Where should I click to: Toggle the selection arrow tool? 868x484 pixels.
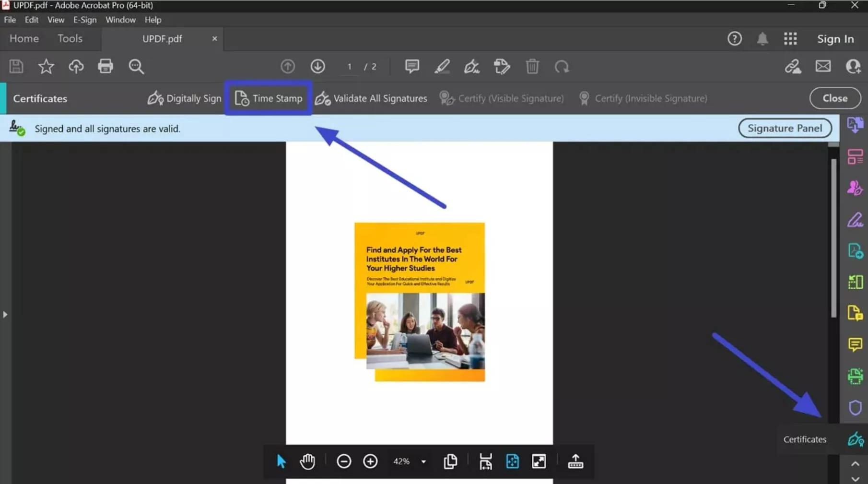coord(282,461)
